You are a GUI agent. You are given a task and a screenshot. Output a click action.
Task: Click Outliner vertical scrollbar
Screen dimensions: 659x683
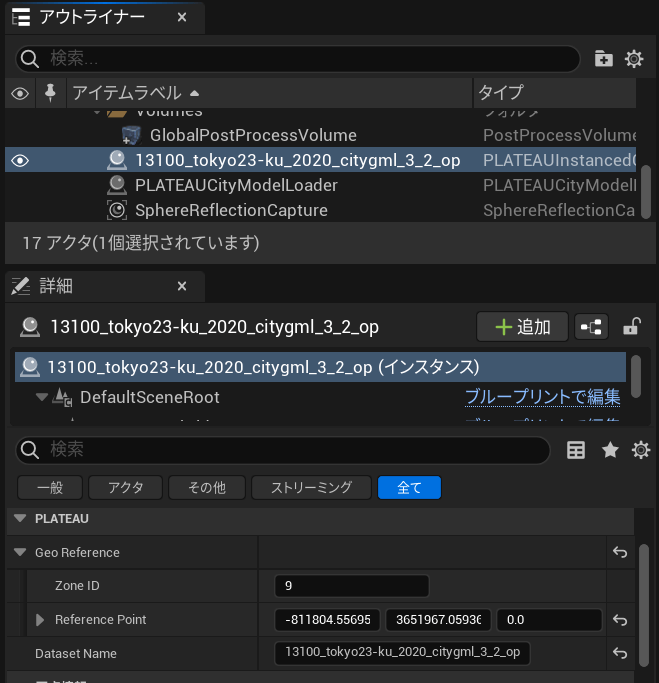646,192
